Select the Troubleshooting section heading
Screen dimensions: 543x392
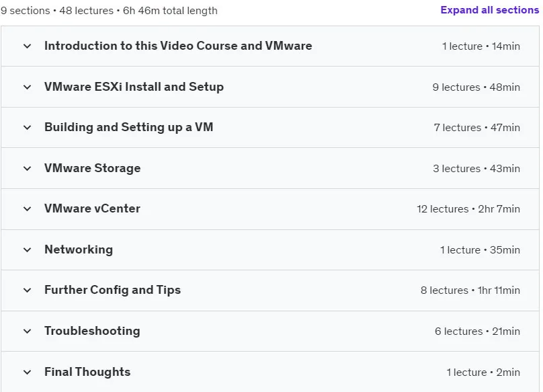click(x=92, y=331)
